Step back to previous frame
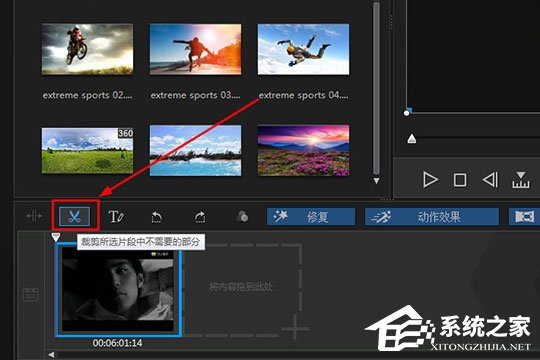Viewport: 540px width, 360px height. click(x=490, y=180)
